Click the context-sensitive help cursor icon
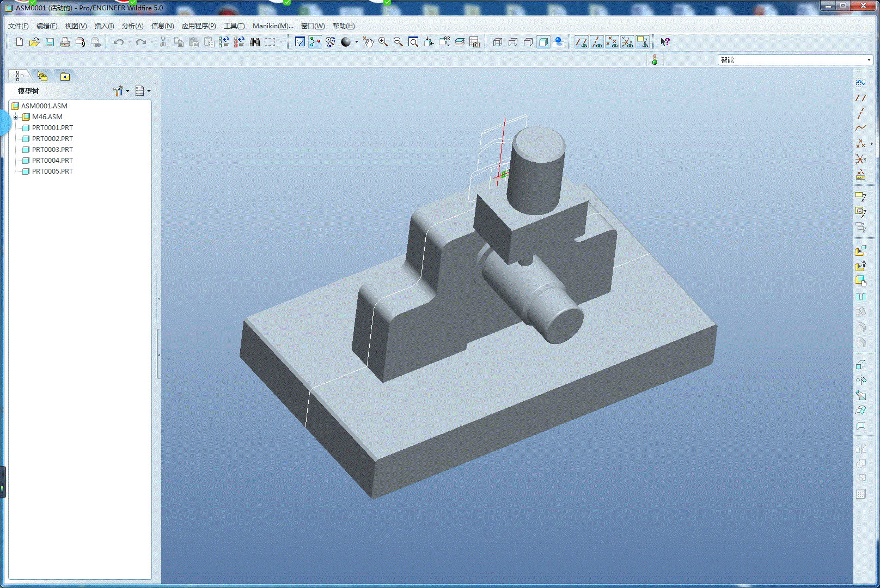 point(665,42)
